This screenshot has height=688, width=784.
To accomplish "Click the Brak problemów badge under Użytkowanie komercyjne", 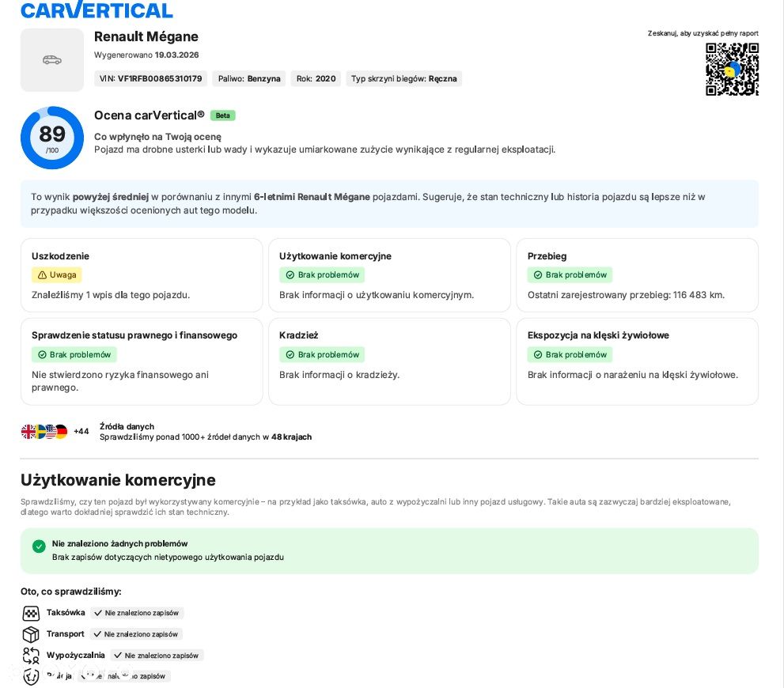I will coord(322,274).
